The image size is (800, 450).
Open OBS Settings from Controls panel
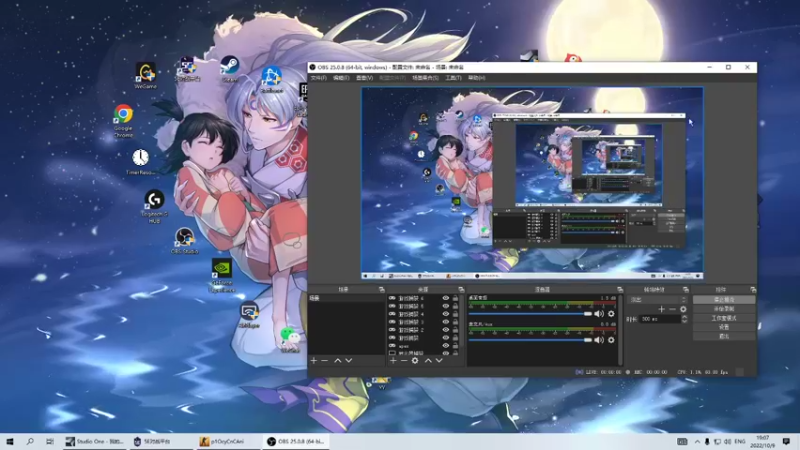pos(724,327)
